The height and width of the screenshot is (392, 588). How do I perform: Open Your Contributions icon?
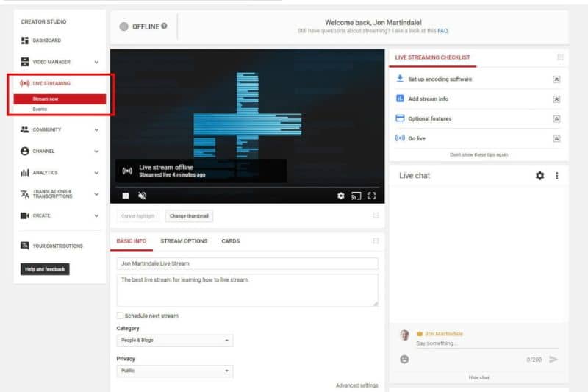coord(25,246)
